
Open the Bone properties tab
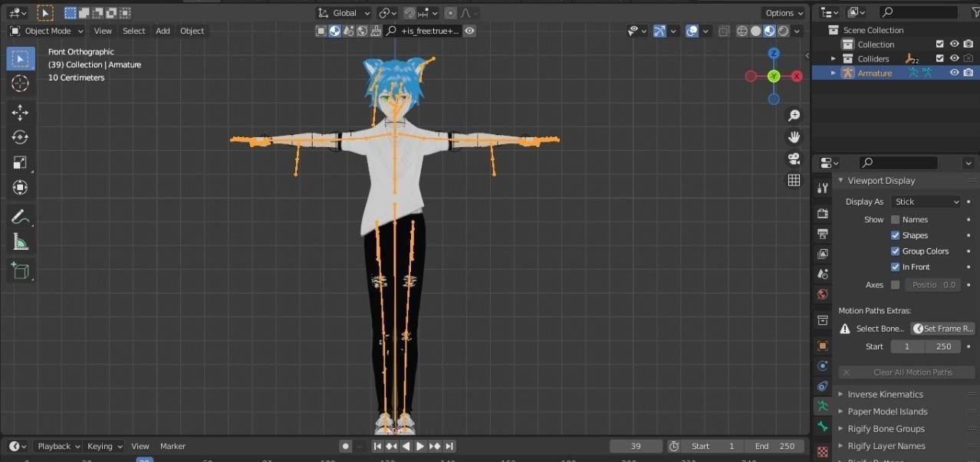point(823,426)
